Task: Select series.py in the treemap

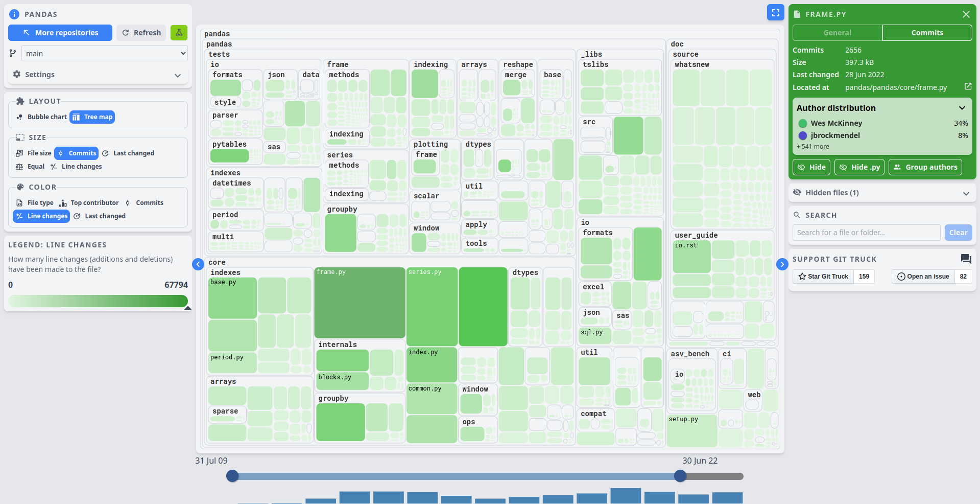Action: point(432,306)
